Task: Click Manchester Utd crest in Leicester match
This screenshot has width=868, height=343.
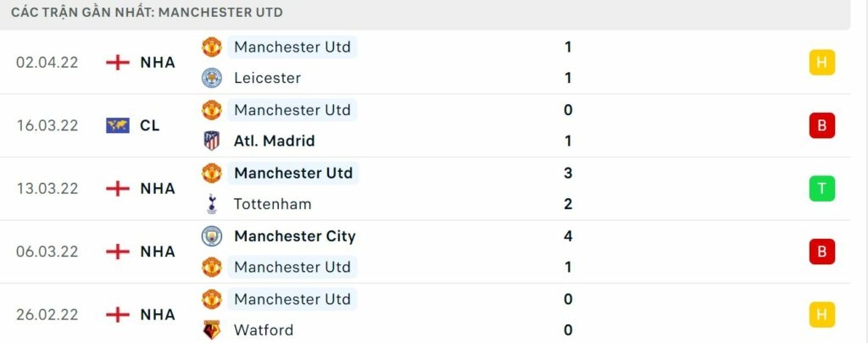Action: tap(211, 47)
